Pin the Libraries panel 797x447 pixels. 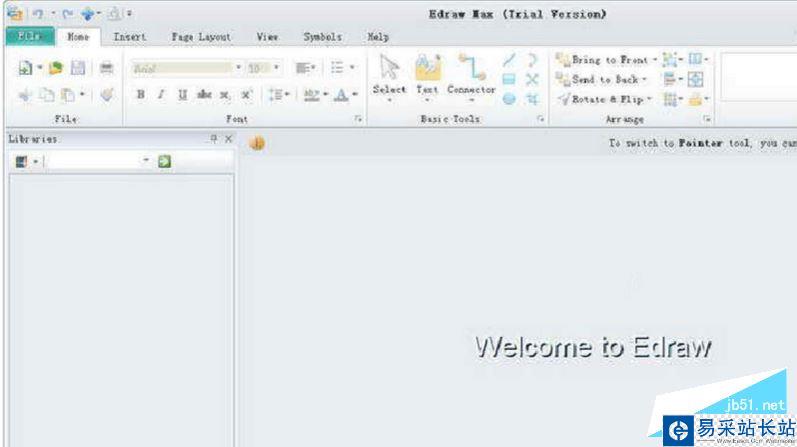pyautogui.click(x=214, y=138)
